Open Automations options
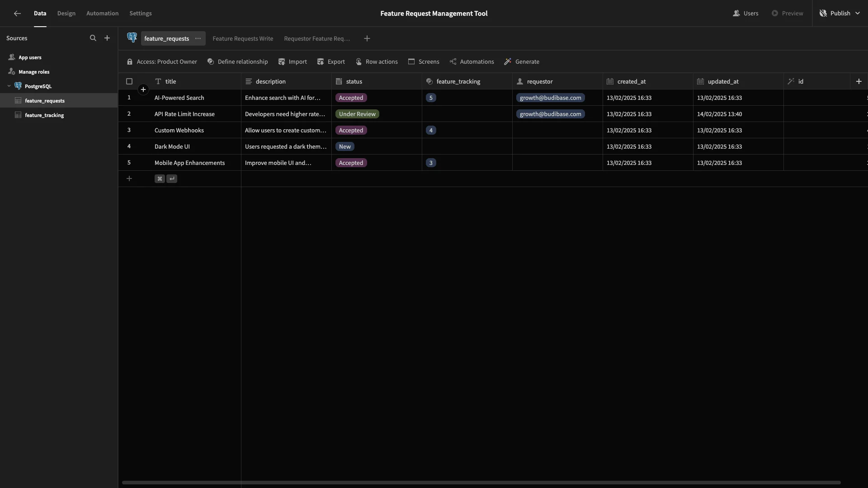This screenshot has height=488, width=868. tap(472, 62)
